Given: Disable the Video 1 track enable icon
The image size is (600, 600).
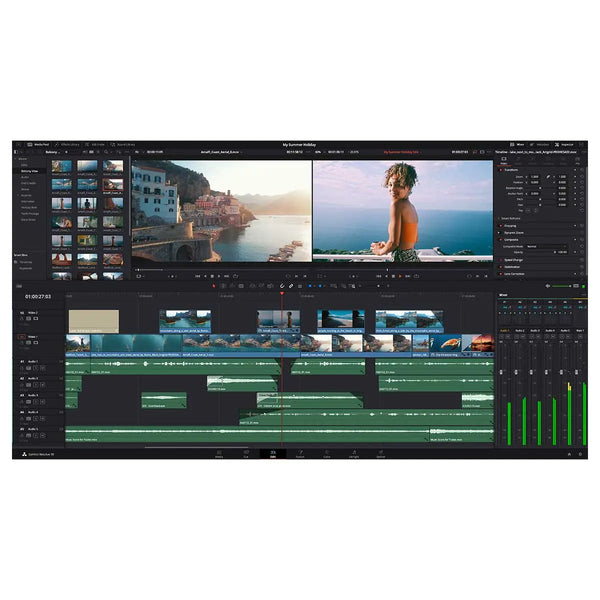Looking at the screenshot, I should [x=36, y=342].
